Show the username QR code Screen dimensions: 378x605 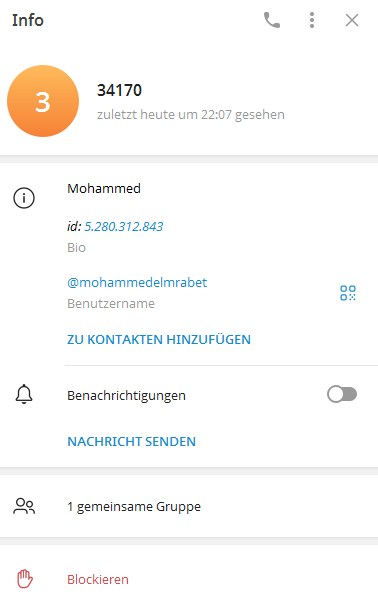pyautogui.click(x=348, y=293)
